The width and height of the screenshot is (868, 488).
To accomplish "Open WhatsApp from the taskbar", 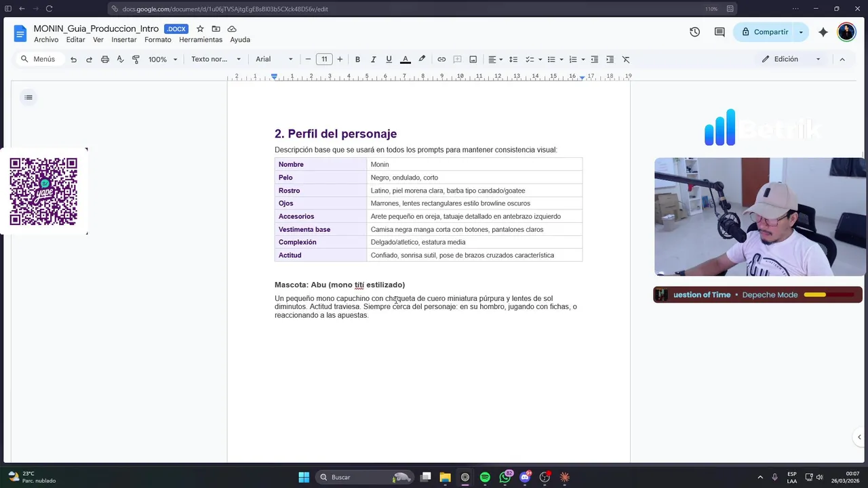I will point(505,477).
